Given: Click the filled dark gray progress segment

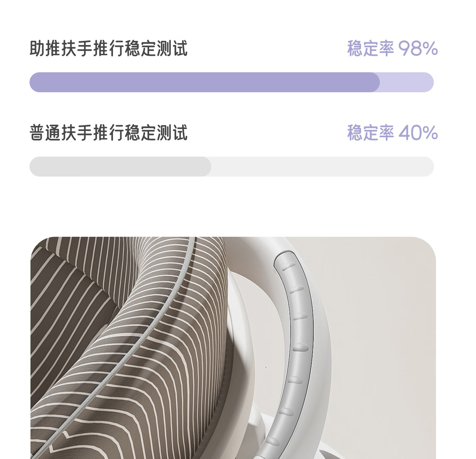Looking at the screenshot, I should tap(120, 166).
